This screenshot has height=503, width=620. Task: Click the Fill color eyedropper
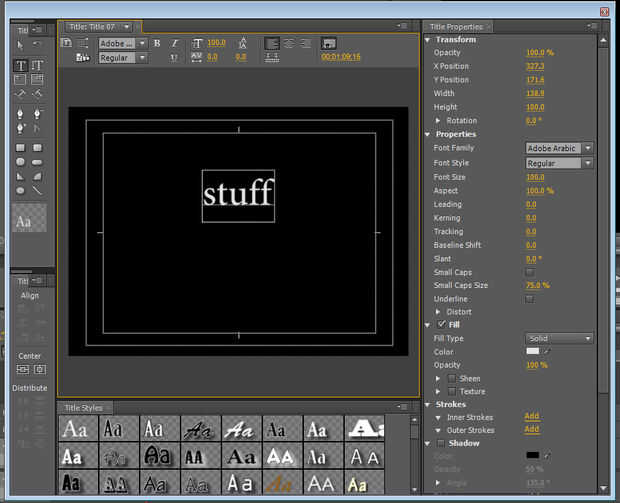pyautogui.click(x=547, y=352)
